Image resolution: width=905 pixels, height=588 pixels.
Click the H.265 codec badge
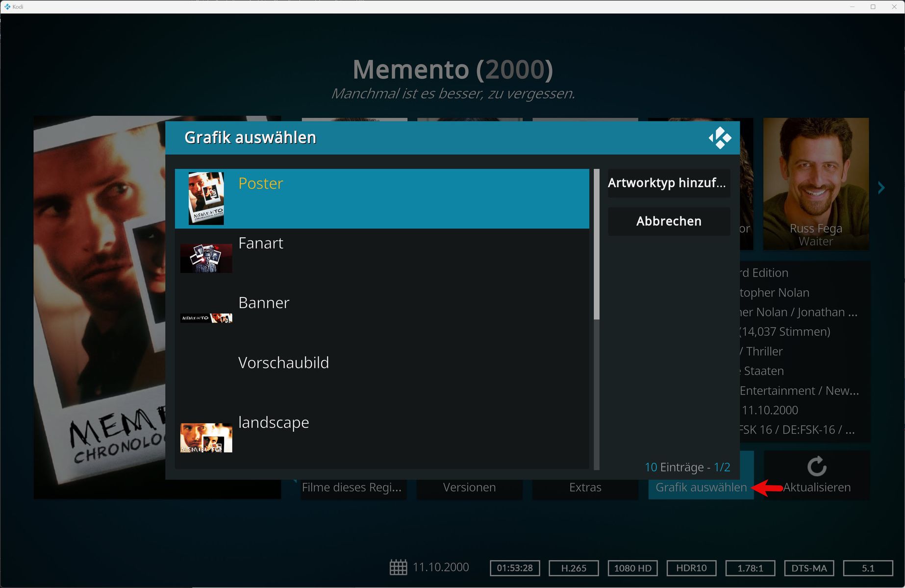[x=574, y=568]
